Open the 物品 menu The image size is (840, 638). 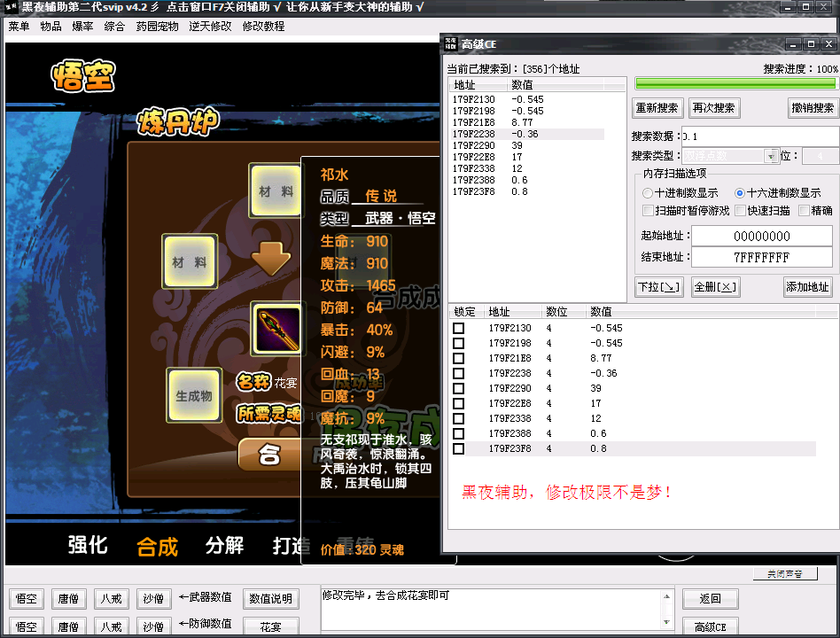(x=51, y=27)
